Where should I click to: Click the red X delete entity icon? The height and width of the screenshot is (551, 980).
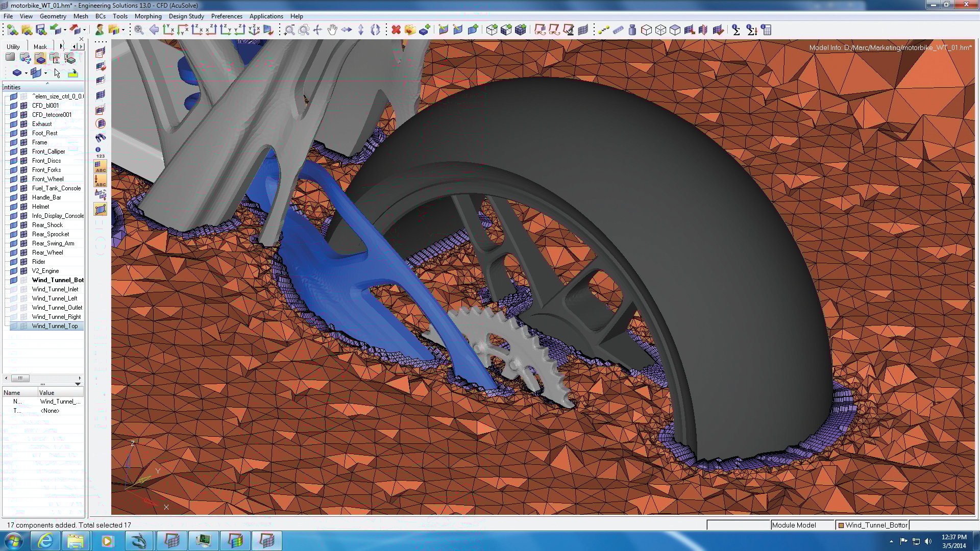[396, 30]
